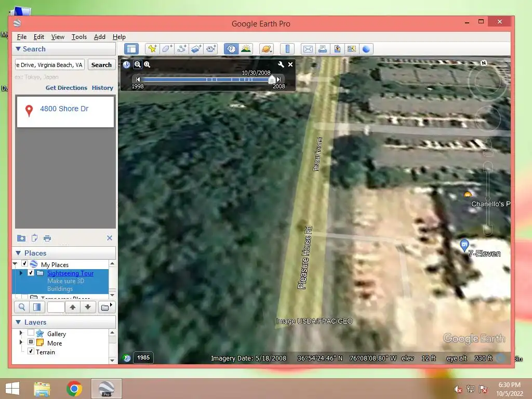The height and width of the screenshot is (399, 532).
Task: Step to previous imagery date
Action: (138, 79)
